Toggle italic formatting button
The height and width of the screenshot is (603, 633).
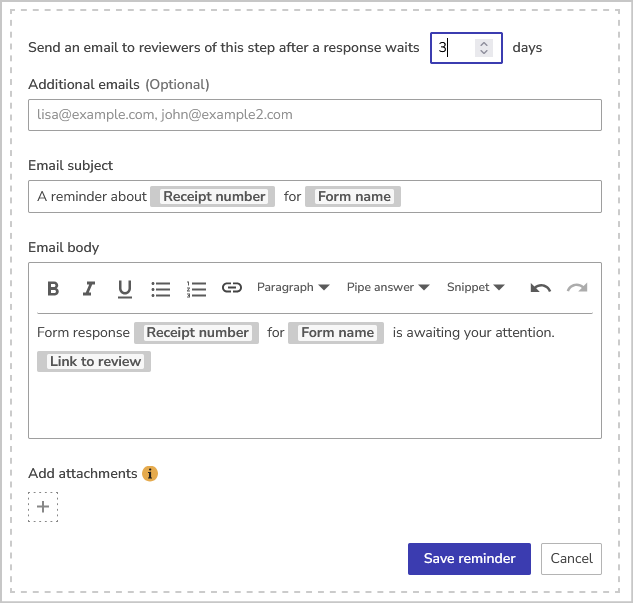pos(89,288)
